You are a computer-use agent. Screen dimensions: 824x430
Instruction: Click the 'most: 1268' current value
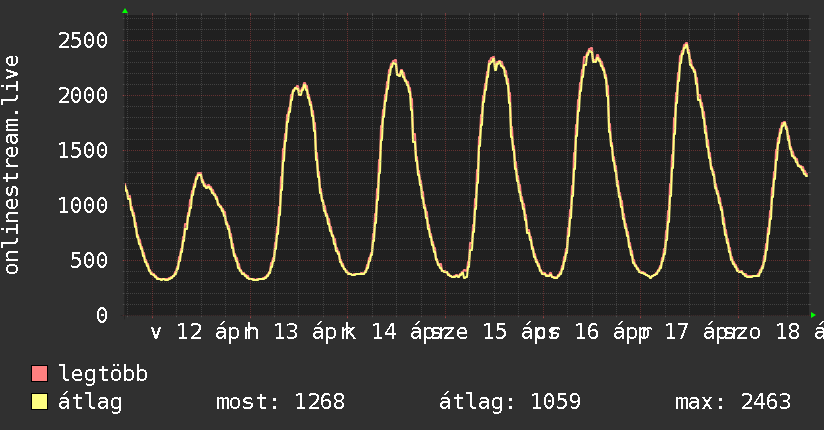tap(280, 403)
